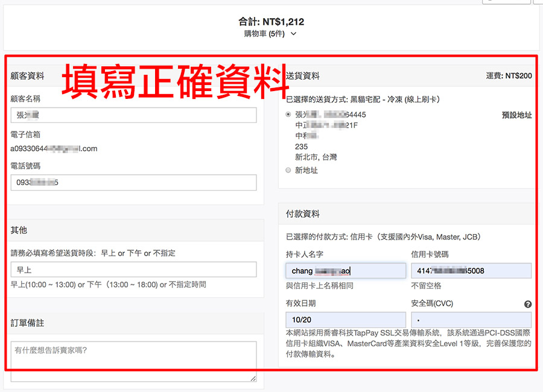Image resolution: width=543 pixels, height=392 pixels.
Task: Click the 信用卡號碼 card number field
Action: click(x=471, y=271)
